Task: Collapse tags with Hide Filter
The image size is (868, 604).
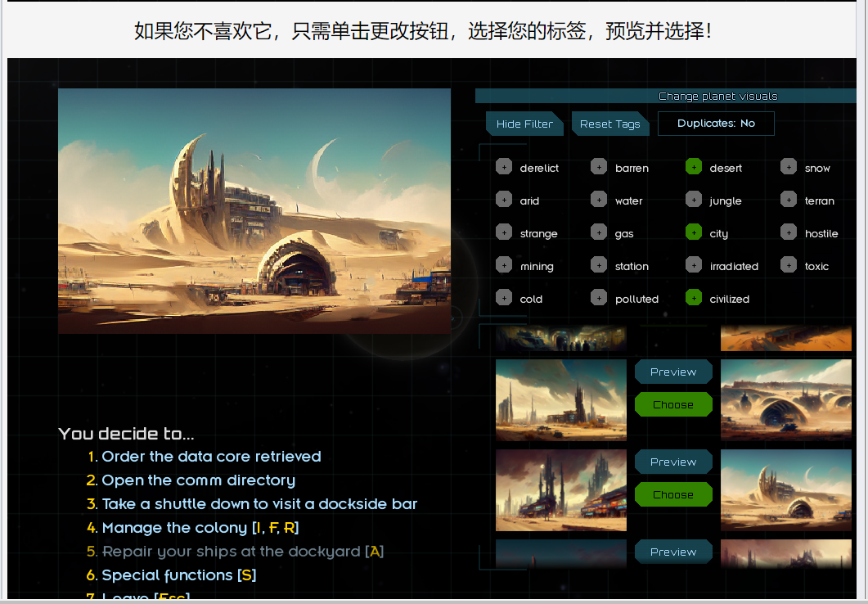Action: click(524, 124)
